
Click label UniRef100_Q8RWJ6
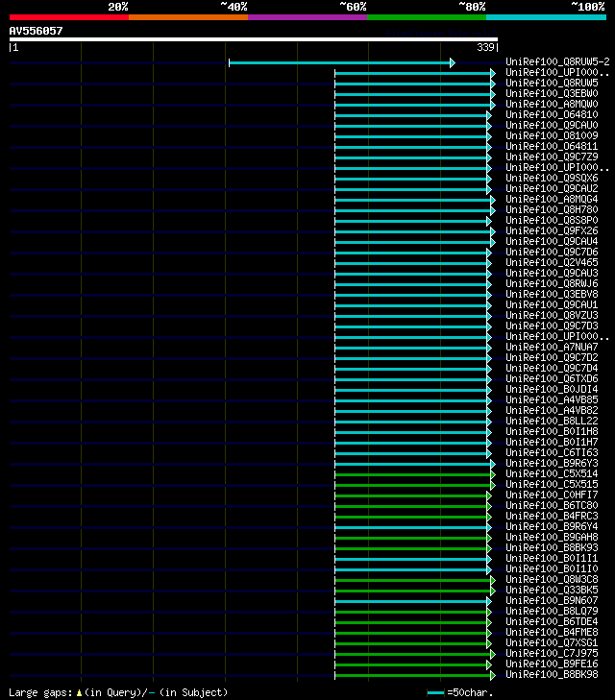[552, 283]
